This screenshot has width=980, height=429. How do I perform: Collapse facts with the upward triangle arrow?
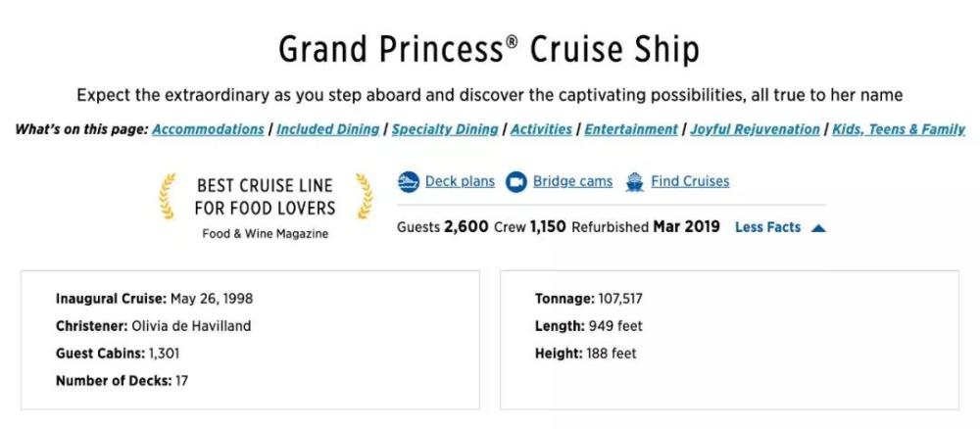(818, 227)
